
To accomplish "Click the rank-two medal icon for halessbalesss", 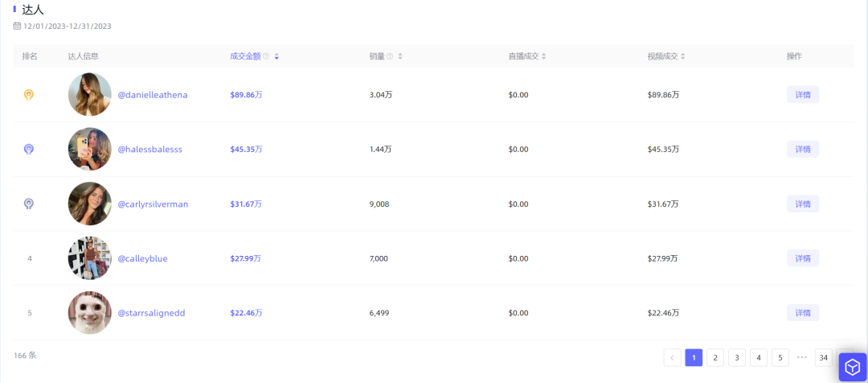I will pos(29,150).
